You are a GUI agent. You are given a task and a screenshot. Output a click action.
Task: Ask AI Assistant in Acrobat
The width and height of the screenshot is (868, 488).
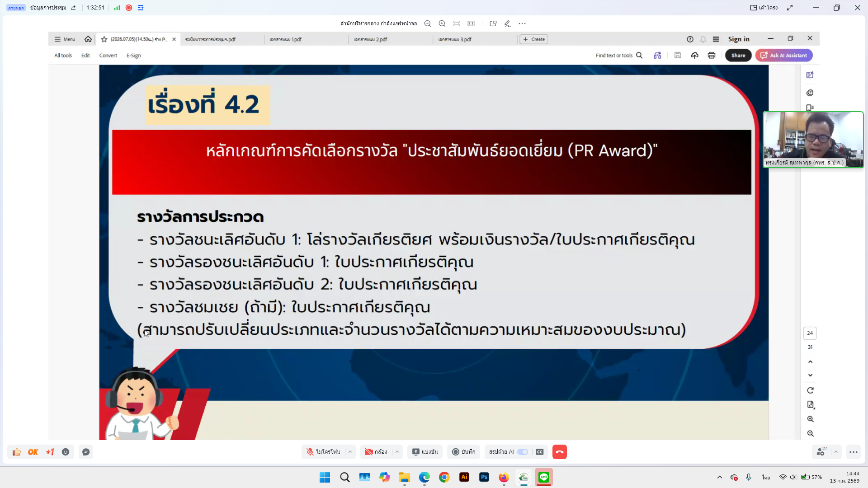pyautogui.click(x=784, y=55)
